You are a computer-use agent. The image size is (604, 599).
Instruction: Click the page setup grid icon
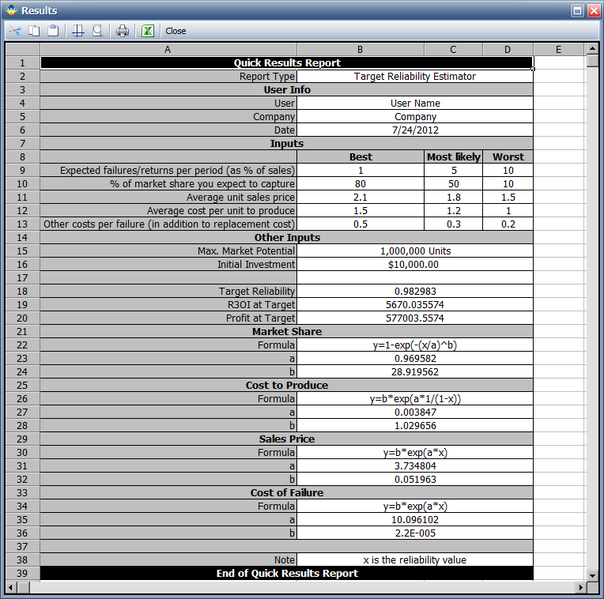tap(78, 31)
